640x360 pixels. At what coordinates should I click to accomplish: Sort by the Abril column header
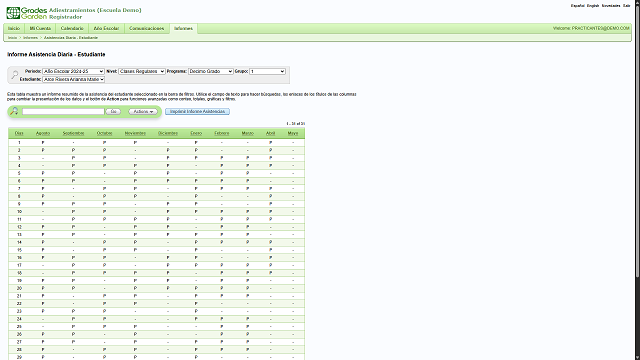pos(270,133)
